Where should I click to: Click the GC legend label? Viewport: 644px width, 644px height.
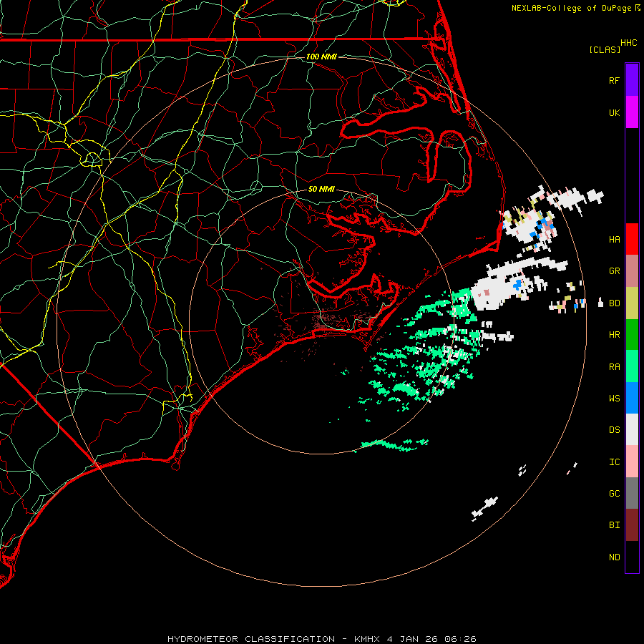614,493
